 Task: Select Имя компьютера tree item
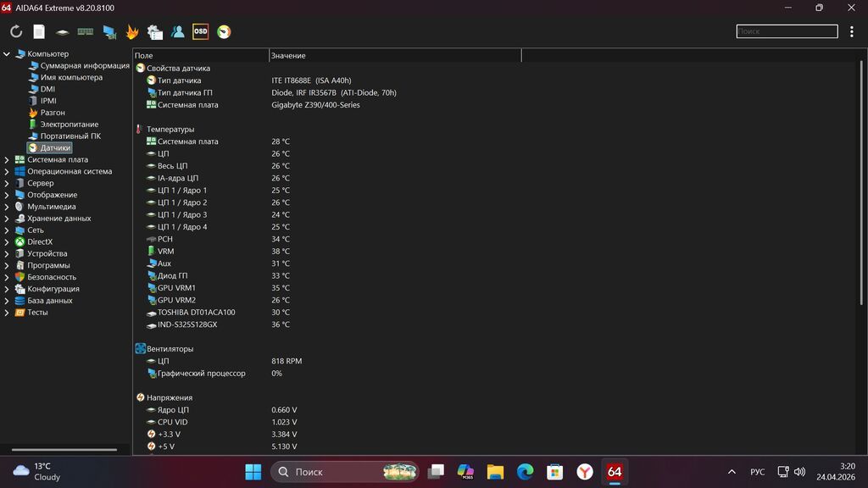coord(66,77)
